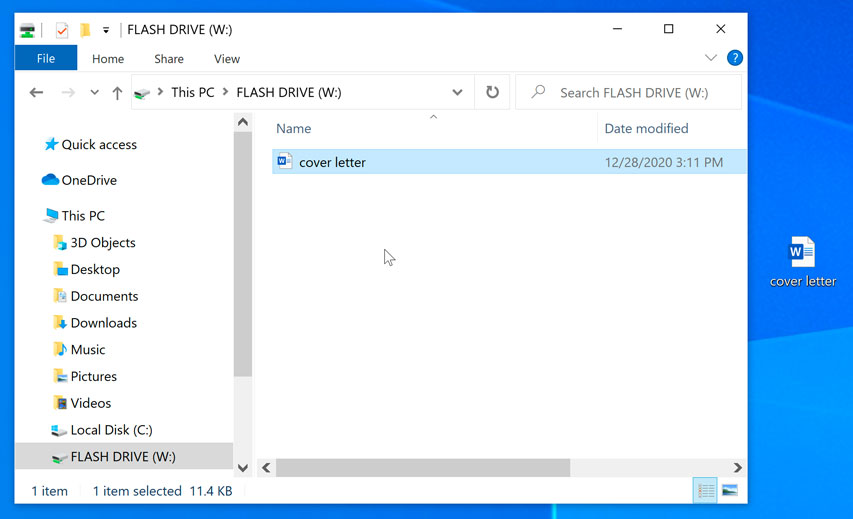Open Music folder in sidebar
The image size is (853, 519).
click(x=88, y=349)
